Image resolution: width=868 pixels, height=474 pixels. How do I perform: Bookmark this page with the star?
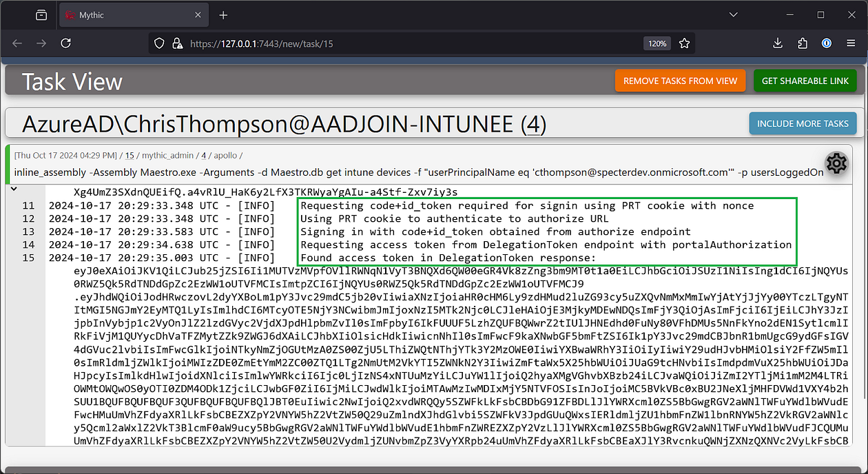click(x=684, y=43)
